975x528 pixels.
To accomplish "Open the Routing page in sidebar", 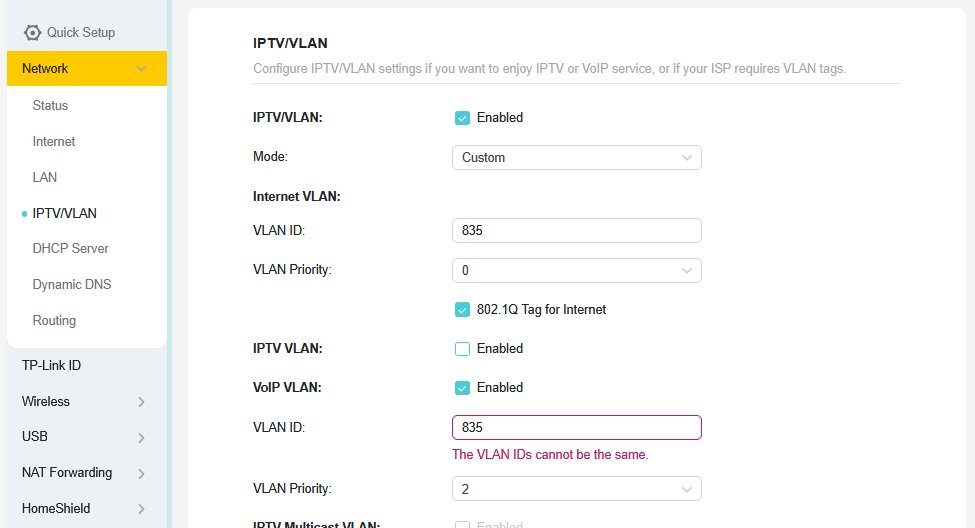I will 54,321.
